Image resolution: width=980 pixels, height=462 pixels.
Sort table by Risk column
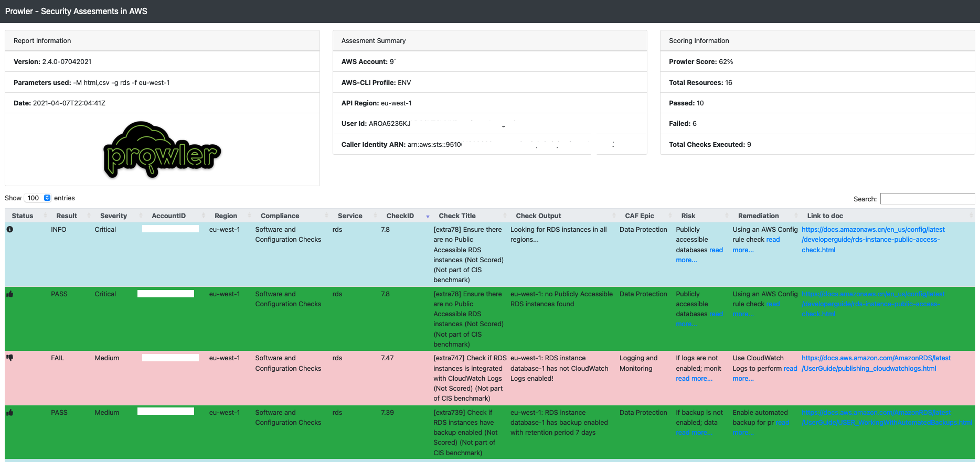pyautogui.click(x=688, y=216)
